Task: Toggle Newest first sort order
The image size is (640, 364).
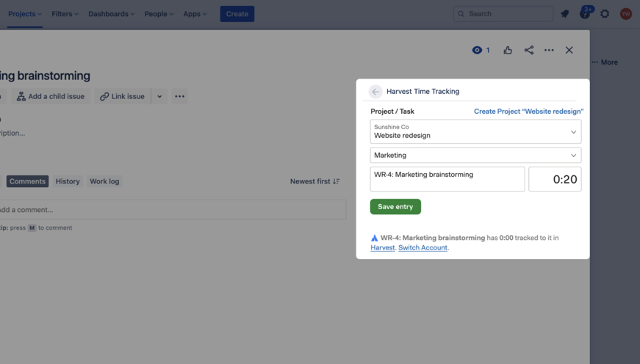Action: pyautogui.click(x=314, y=181)
